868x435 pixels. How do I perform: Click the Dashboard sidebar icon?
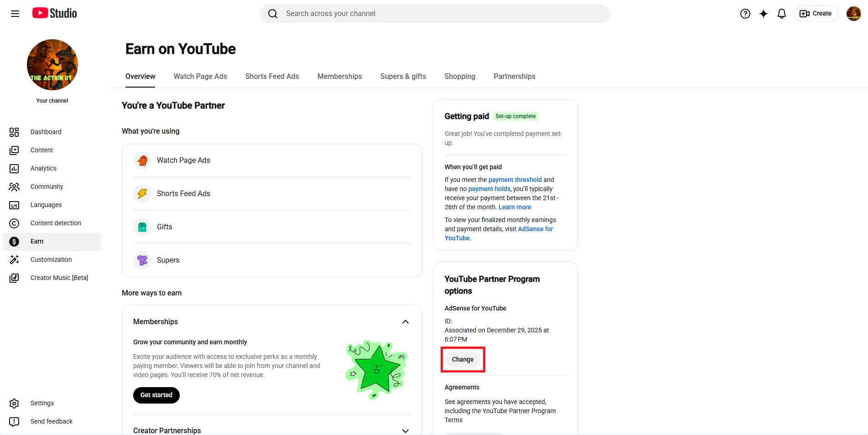tap(14, 132)
